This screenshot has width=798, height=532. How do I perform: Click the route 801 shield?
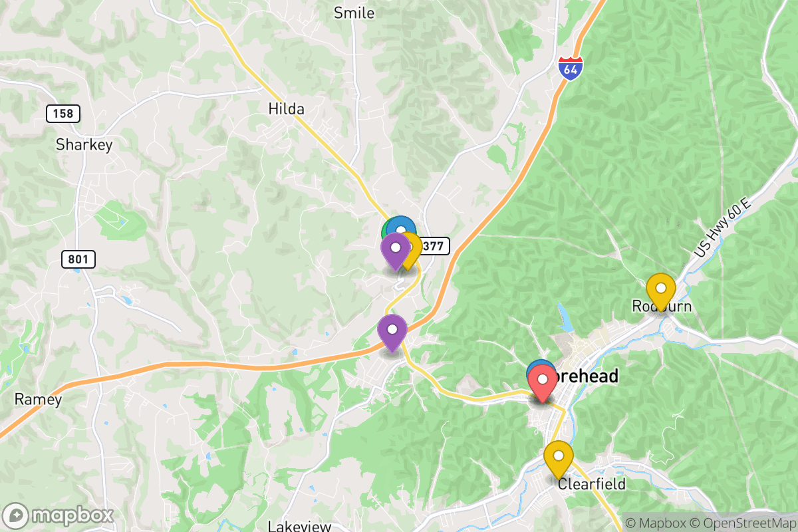tap(78, 259)
